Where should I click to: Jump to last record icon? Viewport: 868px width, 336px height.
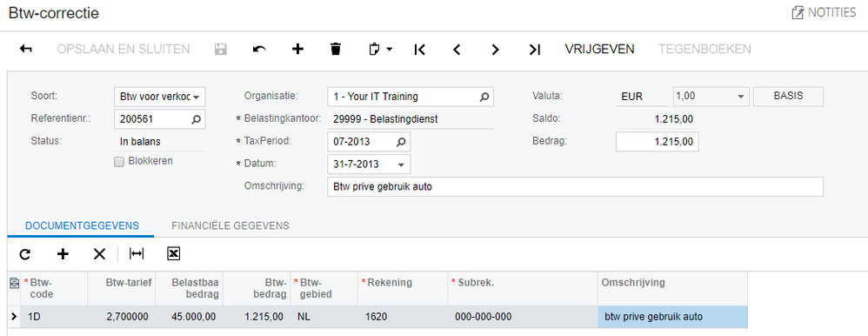(534, 50)
